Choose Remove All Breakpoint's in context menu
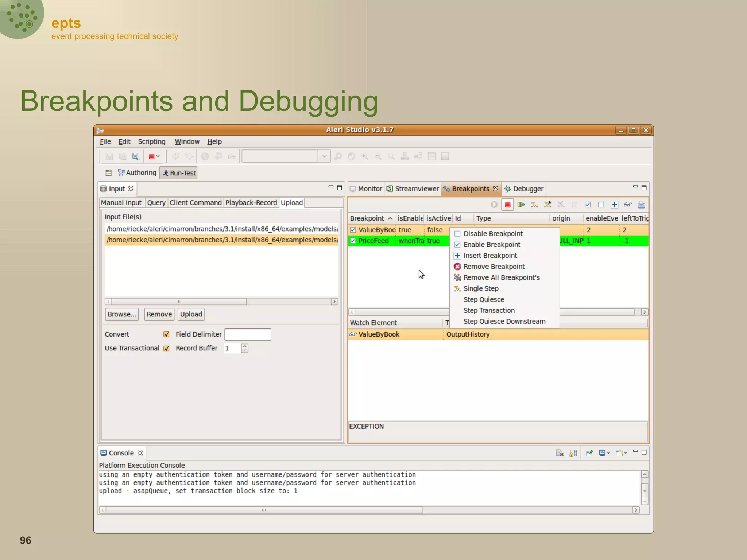747x560 pixels. [x=504, y=277]
